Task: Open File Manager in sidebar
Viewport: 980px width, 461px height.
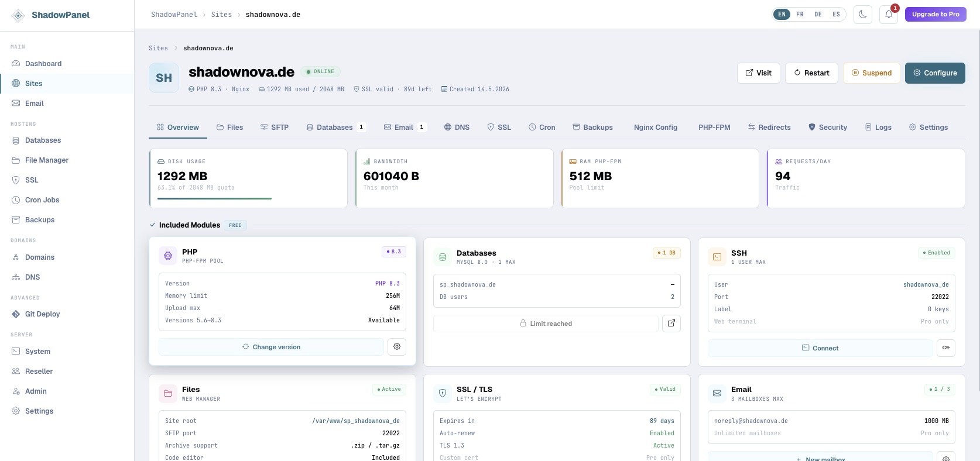Action: 67,160
